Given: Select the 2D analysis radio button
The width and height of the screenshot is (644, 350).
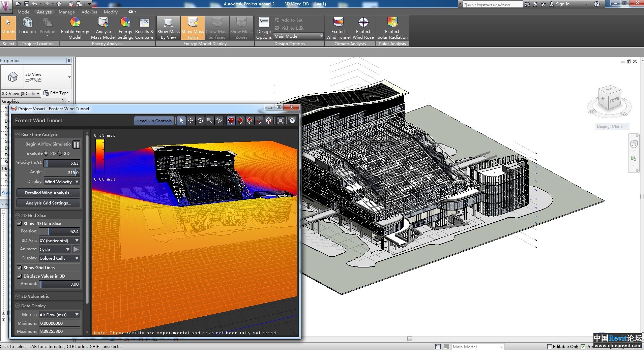Looking at the screenshot, I should [x=46, y=153].
